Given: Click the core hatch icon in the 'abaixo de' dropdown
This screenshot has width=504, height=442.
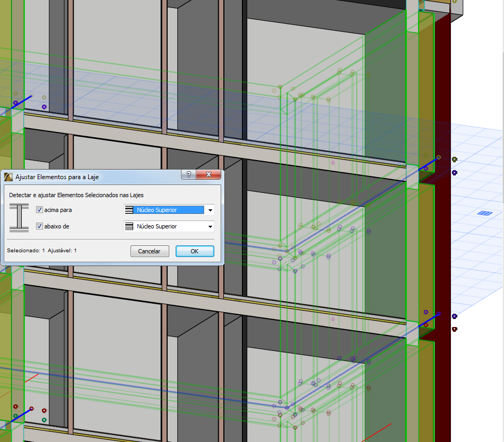Looking at the screenshot, I should coord(129,226).
